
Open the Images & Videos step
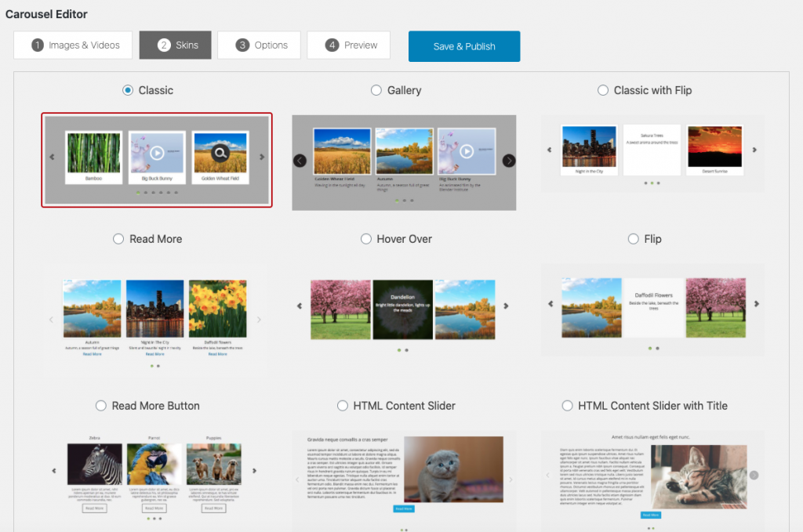(73, 45)
